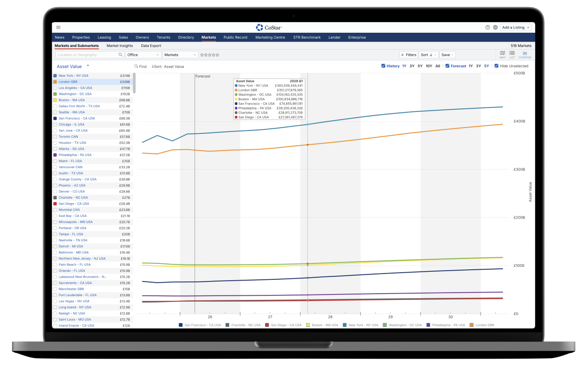Viewport: 588px width, 375px height.
Task: Uncheck the History checkbox
Action: [x=383, y=66]
